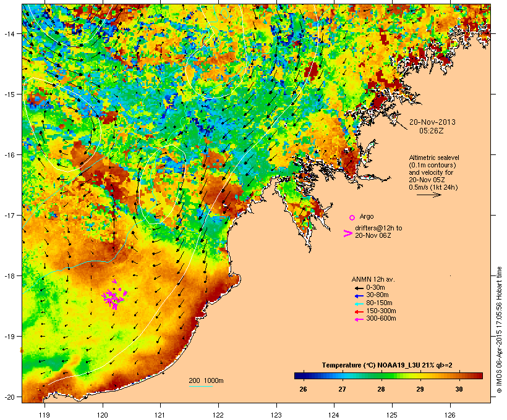Click the blue 30-80m arrow legend icon
The height and width of the screenshot is (420, 507).
click(x=359, y=296)
